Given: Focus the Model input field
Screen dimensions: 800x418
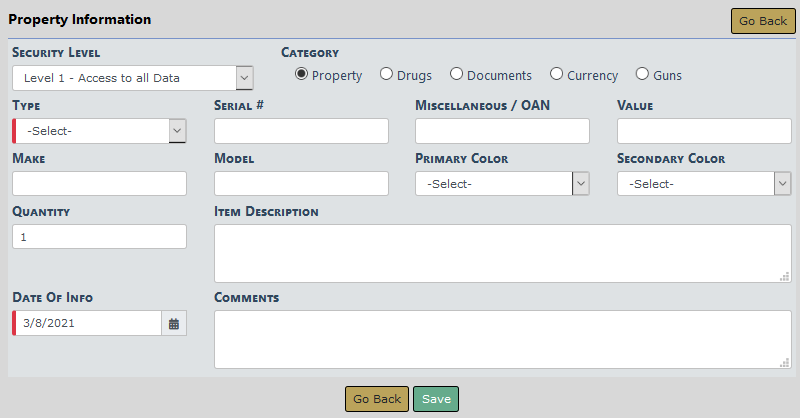Looking at the screenshot, I should [301, 184].
